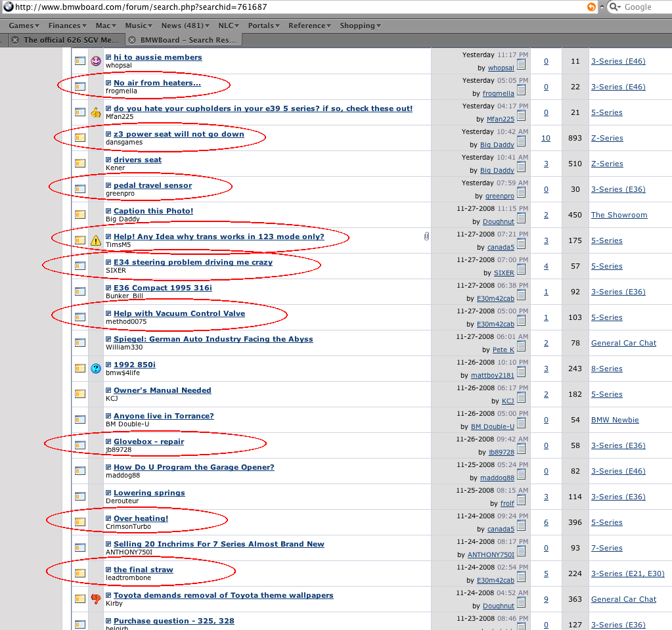Click the thumbs up icon on the cupholders thread
This screenshot has height=630, width=672.
pyautogui.click(x=96, y=112)
